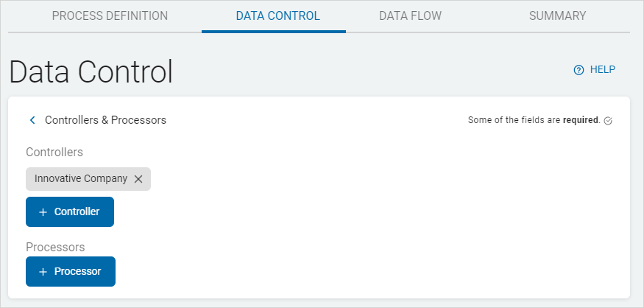Click the Data Control page heading
The width and height of the screenshot is (644, 308).
coord(91,72)
